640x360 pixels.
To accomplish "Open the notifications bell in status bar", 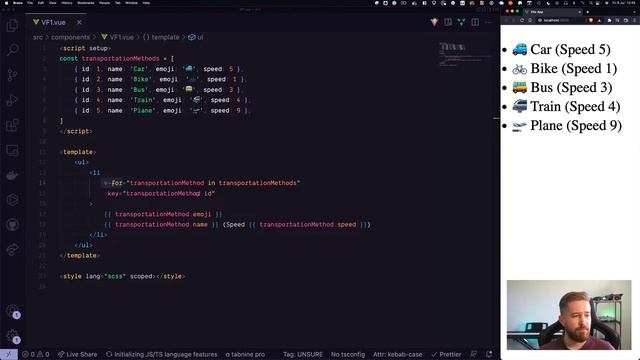I will (489, 354).
